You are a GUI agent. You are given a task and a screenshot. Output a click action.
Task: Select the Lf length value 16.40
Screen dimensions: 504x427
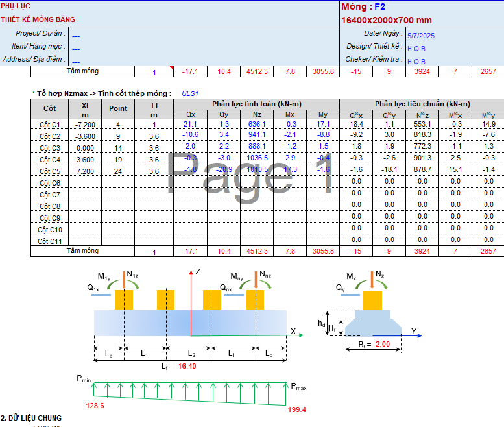tap(187, 366)
